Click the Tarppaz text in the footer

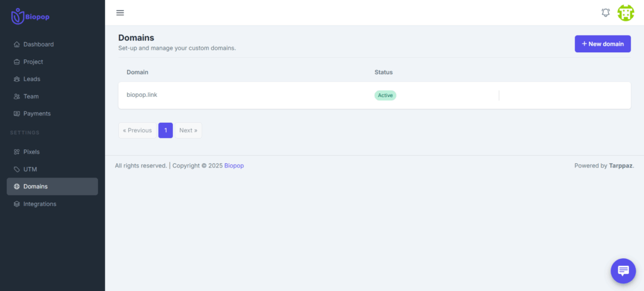[621, 166]
